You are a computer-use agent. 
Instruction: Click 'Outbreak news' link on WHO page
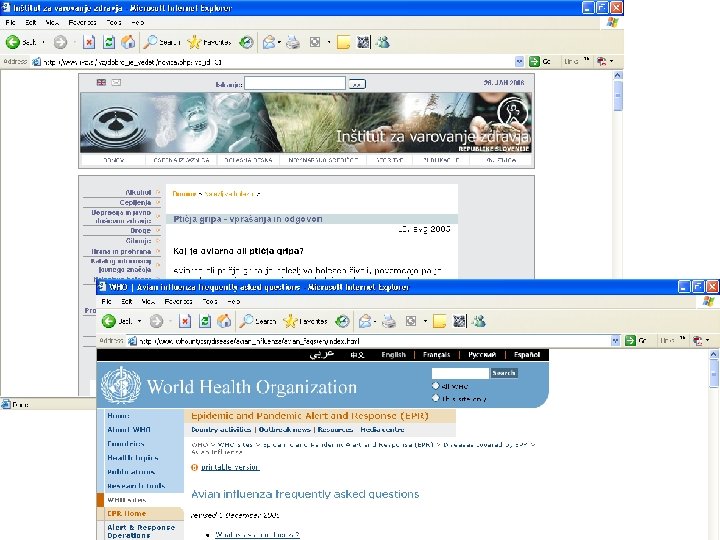pyautogui.click(x=284, y=429)
